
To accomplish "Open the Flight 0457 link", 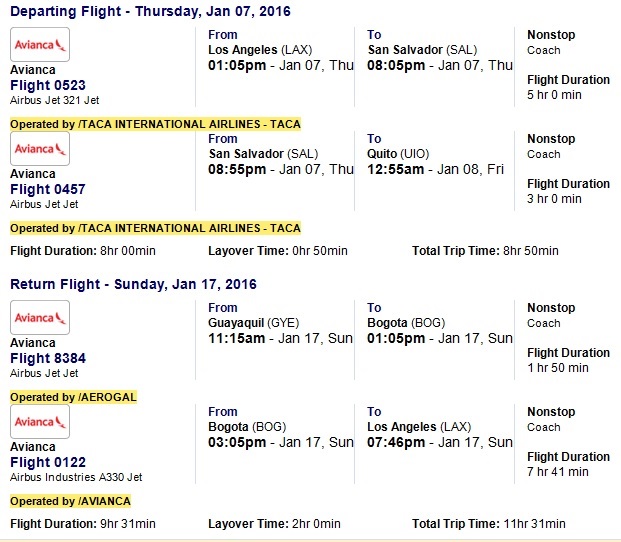I will tap(48, 189).
